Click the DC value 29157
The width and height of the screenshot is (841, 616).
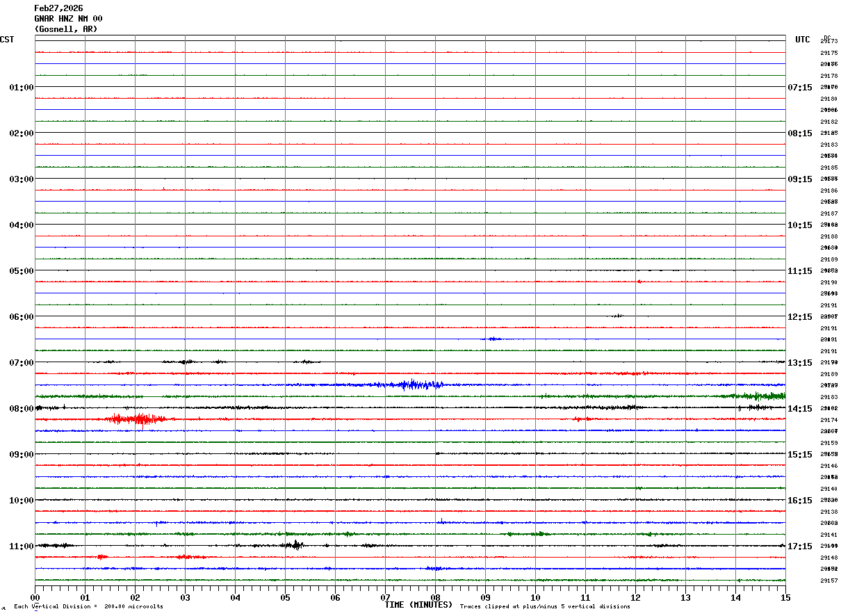829,581
